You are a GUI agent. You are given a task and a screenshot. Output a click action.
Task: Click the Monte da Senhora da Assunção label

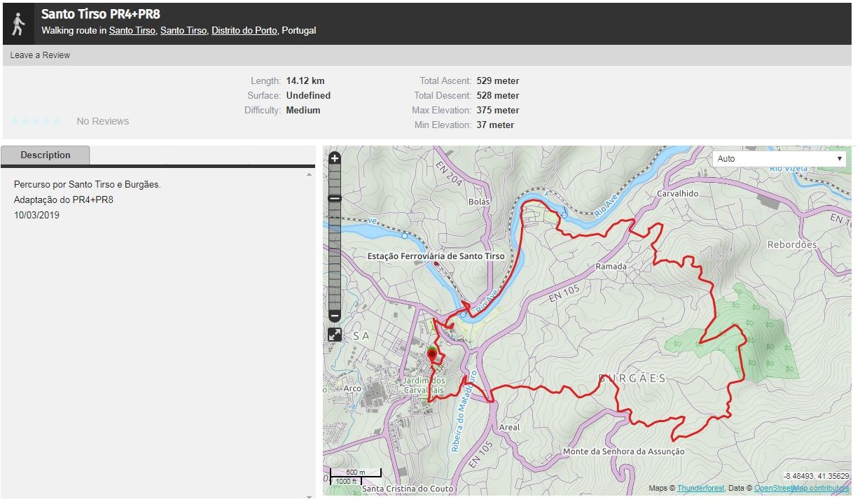coord(624,452)
